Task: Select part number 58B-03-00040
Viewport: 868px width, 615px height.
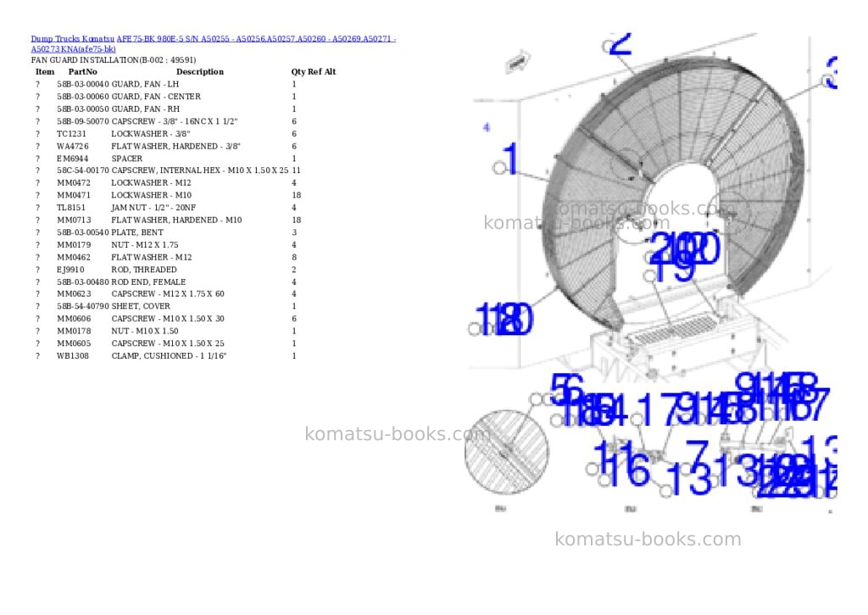Action: tap(83, 84)
